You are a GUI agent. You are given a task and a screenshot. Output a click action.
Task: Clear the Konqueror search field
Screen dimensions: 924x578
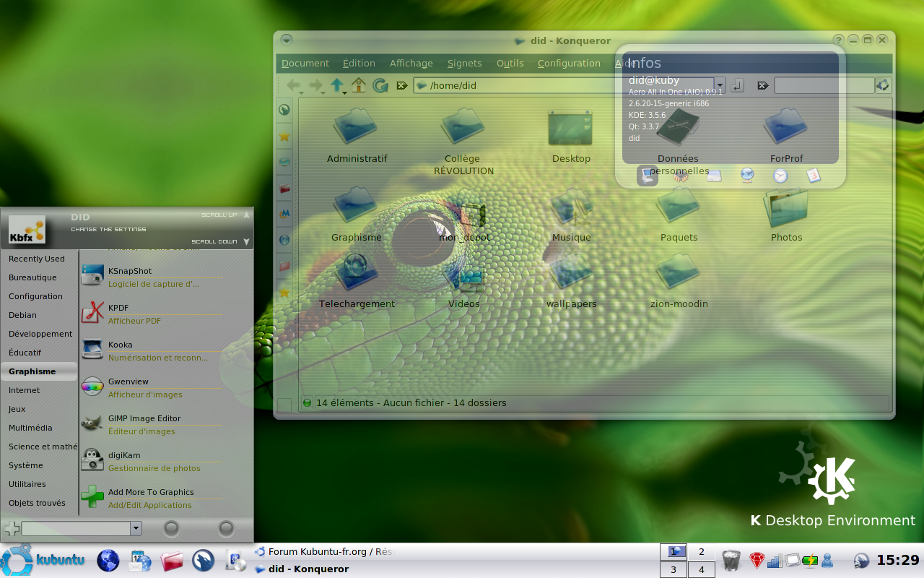(x=762, y=86)
